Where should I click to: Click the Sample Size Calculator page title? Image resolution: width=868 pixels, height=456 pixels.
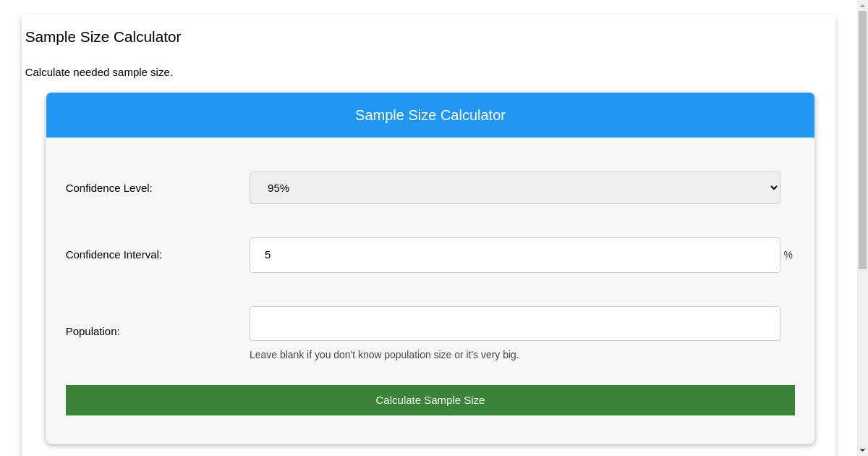click(103, 37)
